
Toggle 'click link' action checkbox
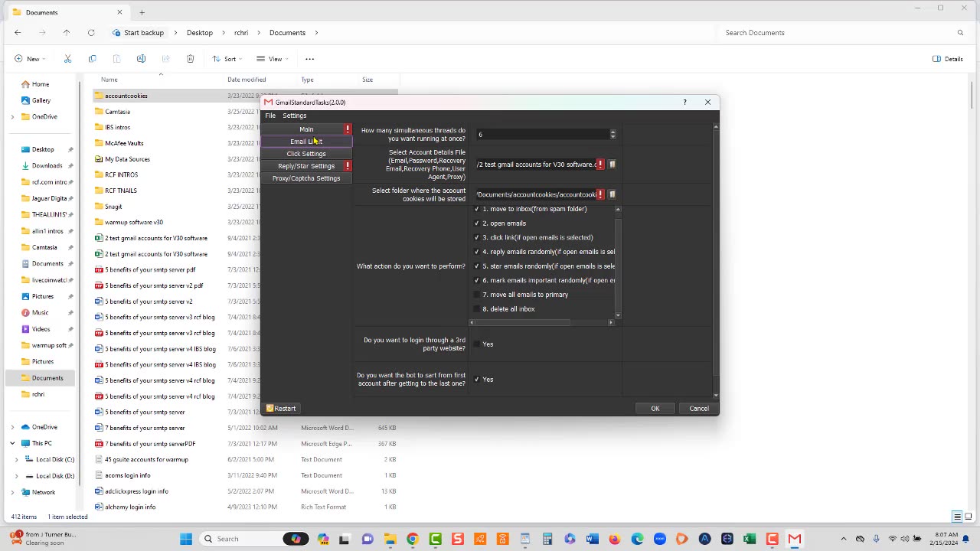click(477, 237)
